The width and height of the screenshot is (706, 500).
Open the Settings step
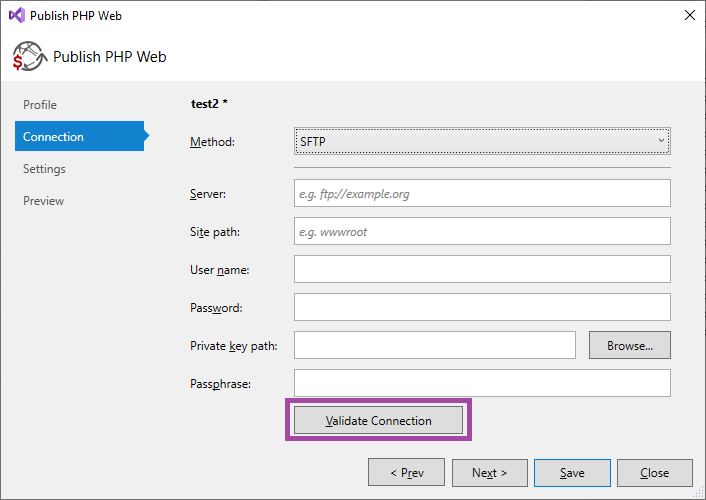[x=44, y=169]
